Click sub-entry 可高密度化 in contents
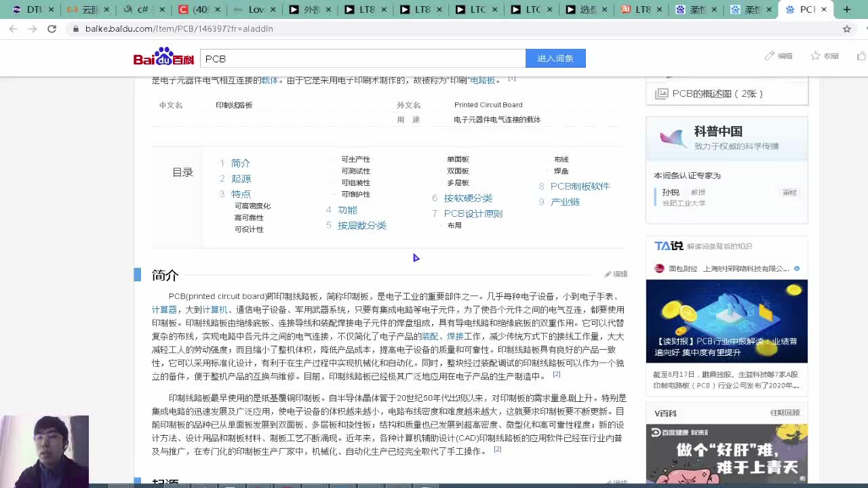This screenshot has height=488, width=868. pos(252,206)
